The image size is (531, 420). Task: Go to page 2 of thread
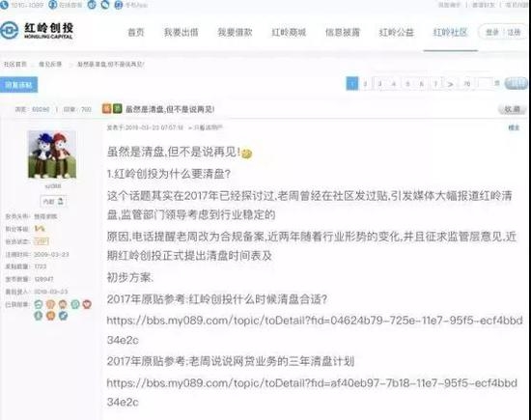click(x=365, y=84)
